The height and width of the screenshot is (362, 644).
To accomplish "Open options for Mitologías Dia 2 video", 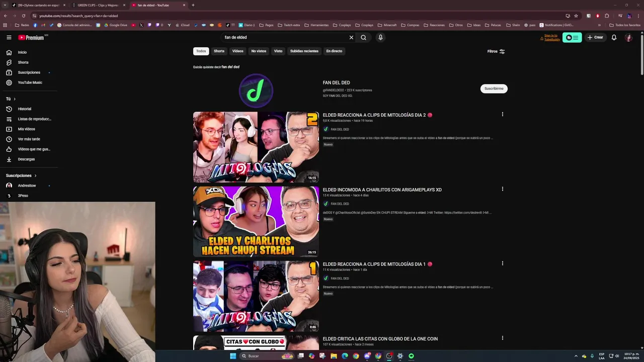I will (502, 114).
